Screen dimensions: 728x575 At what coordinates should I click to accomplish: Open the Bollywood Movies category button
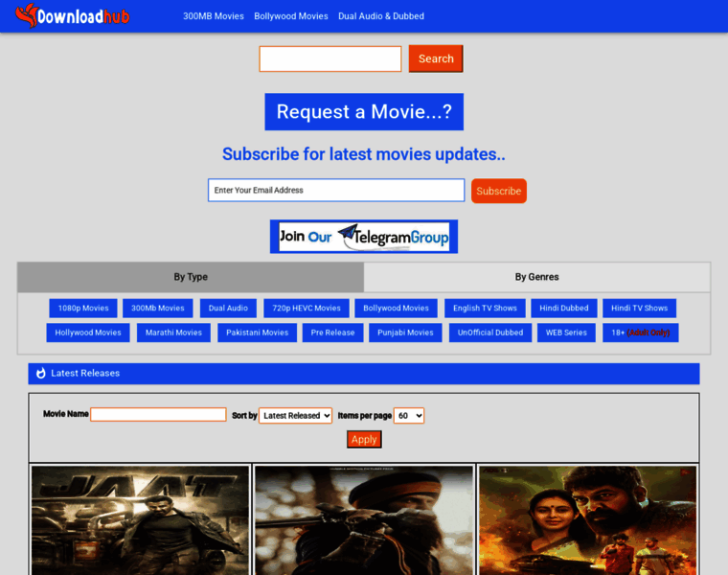[x=396, y=308]
